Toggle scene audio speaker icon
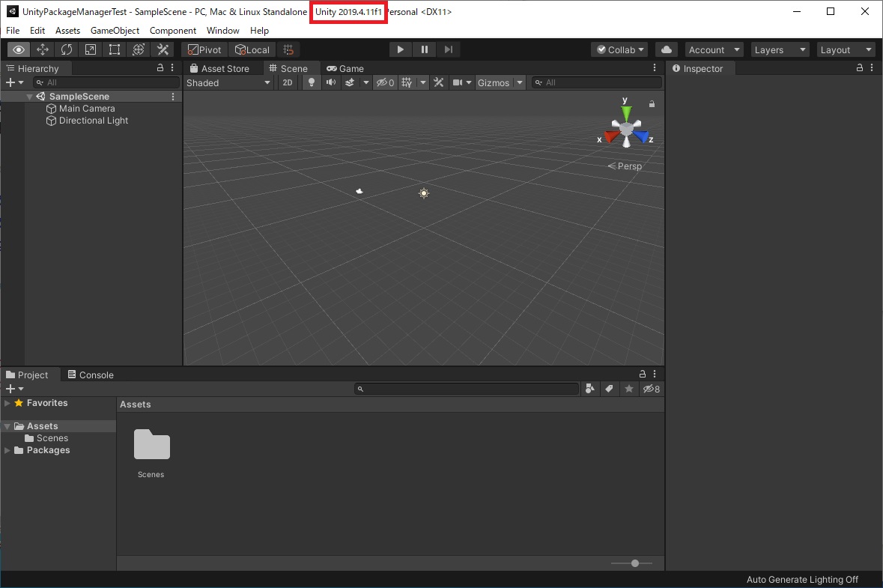 (330, 83)
